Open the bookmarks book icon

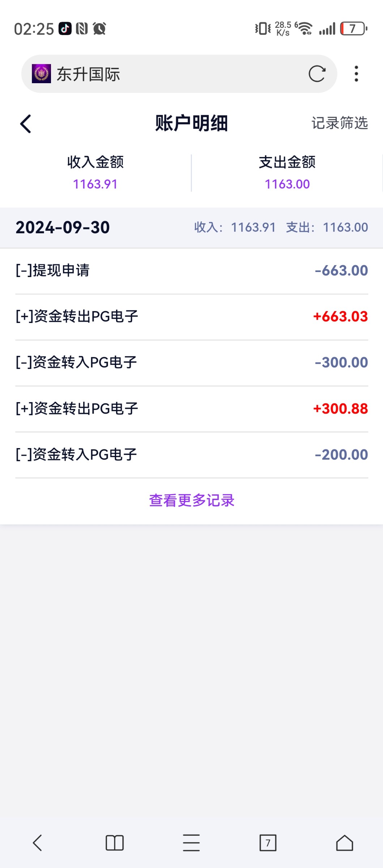click(115, 843)
